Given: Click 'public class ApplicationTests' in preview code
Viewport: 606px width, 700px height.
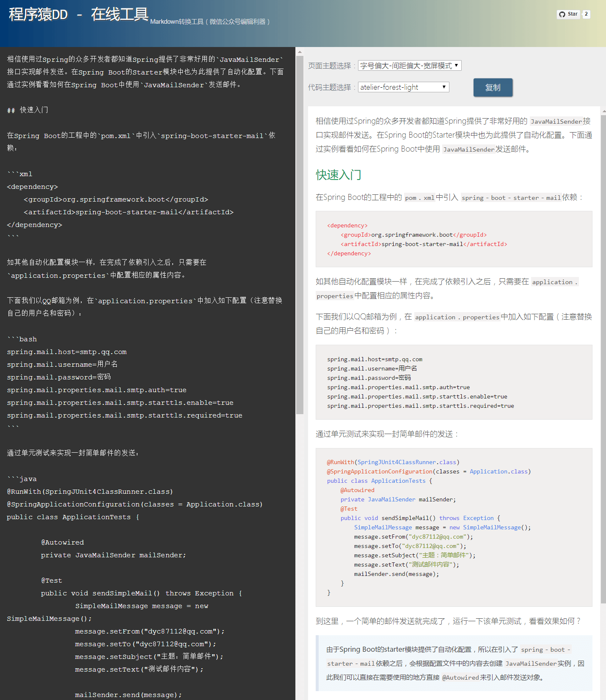Looking at the screenshot, I should 380,481.
